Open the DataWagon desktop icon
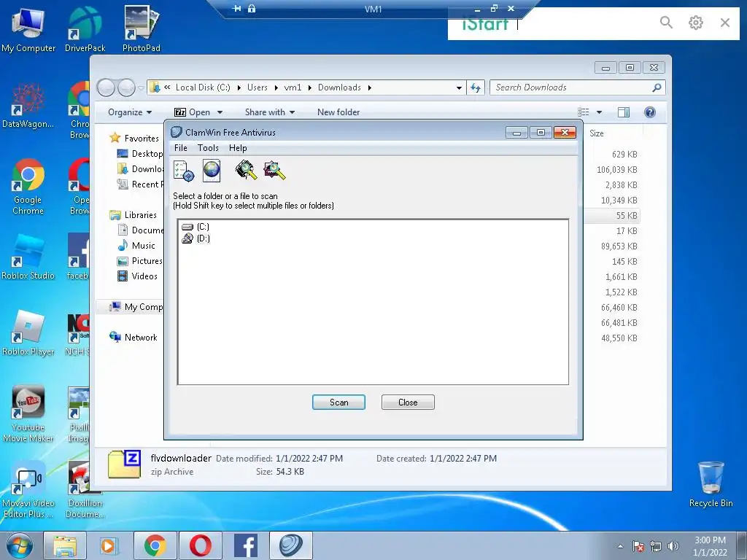Image resolution: width=747 pixels, height=560 pixels. (x=28, y=106)
